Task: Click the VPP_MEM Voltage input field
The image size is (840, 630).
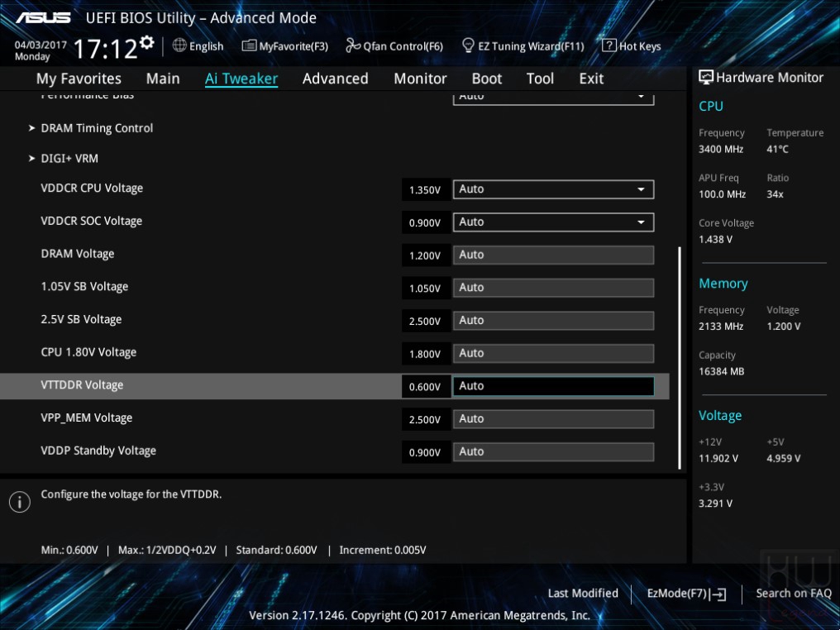Action: (553, 419)
